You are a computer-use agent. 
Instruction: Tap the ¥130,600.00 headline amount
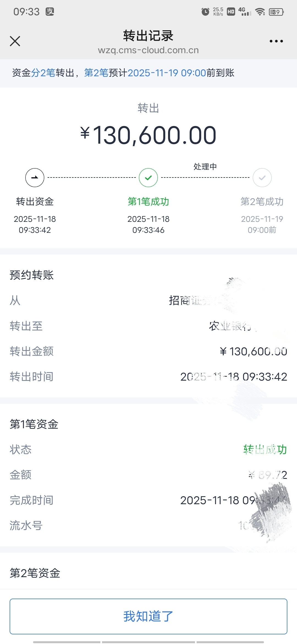pos(148,135)
